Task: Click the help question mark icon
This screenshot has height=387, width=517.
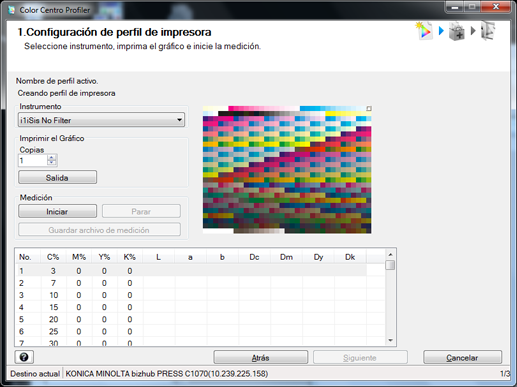Action: coord(24,357)
